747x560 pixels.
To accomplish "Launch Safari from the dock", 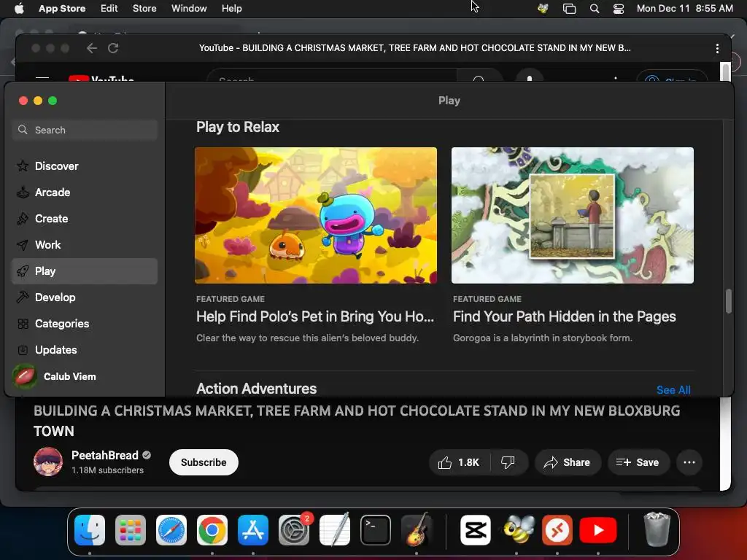I will tap(171, 530).
